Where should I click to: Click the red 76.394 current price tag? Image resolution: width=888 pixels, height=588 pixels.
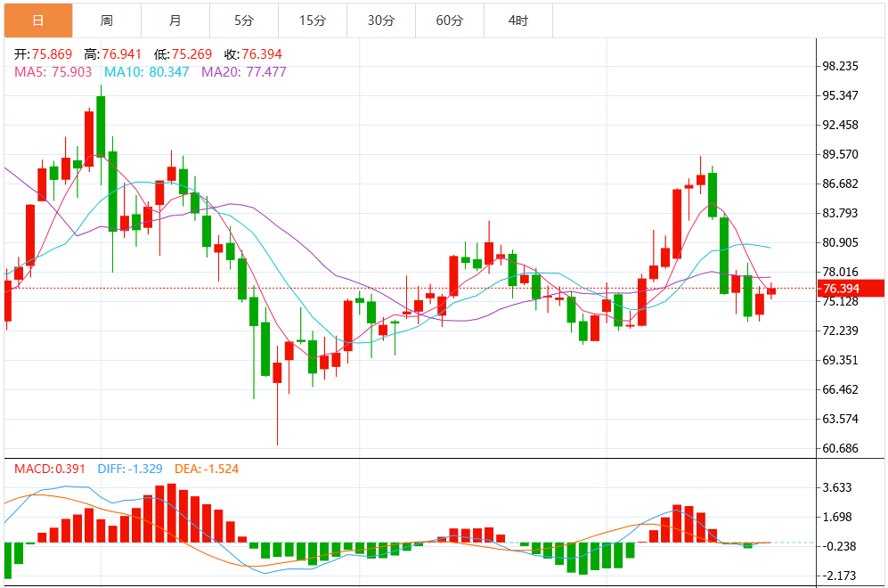[851, 289]
